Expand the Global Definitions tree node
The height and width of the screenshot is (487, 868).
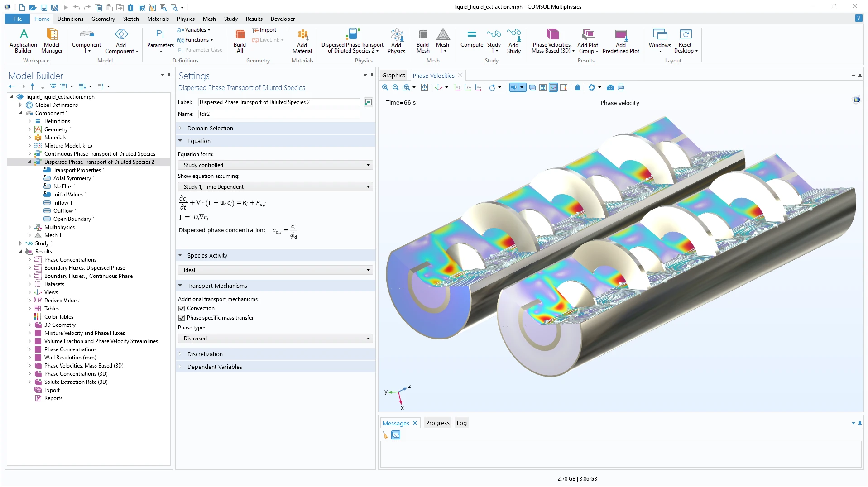click(x=20, y=105)
